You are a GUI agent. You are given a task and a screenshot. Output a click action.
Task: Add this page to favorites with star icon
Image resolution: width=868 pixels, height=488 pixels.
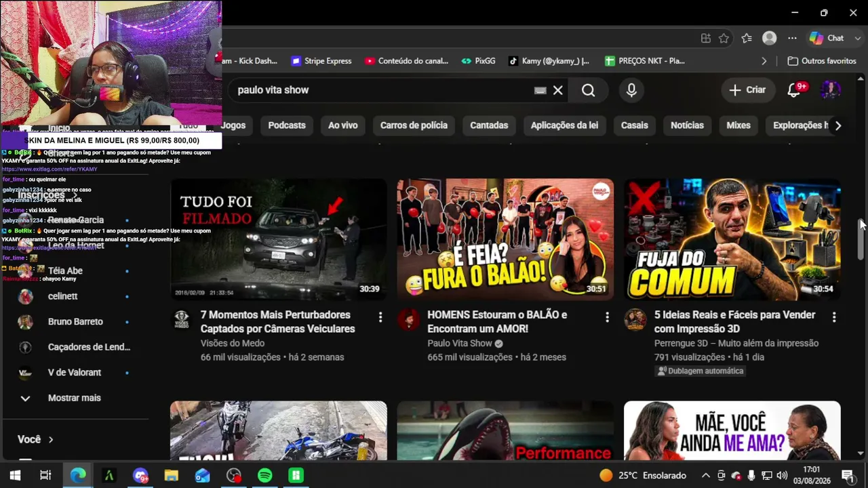pos(724,39)
